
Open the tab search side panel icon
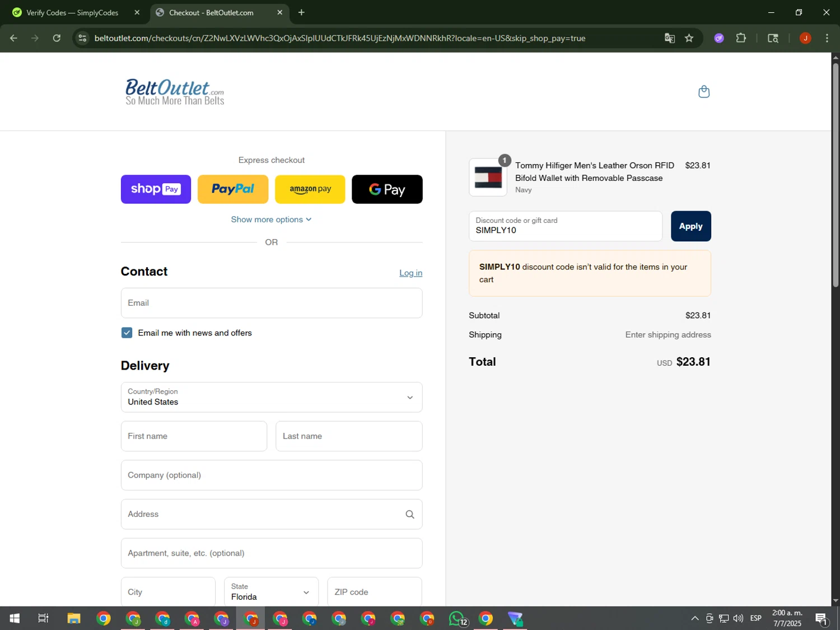pos(773,38)
